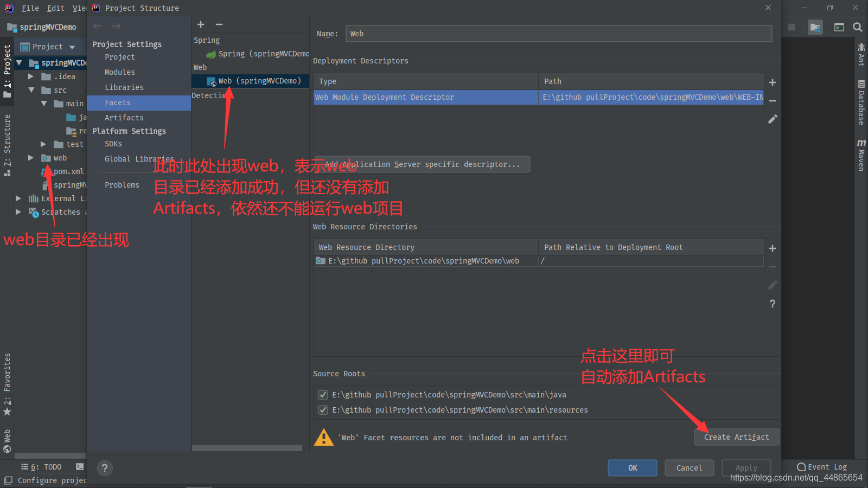Click the Type column header
Screen dimensions: 868x488
tap(426, 81)
